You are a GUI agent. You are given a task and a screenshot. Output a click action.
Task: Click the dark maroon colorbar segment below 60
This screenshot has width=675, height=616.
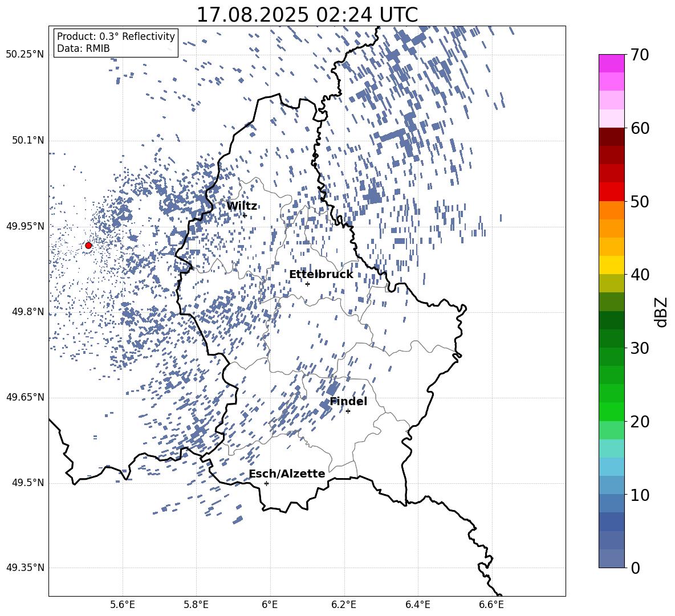pyautogui.click(x=612, y=137)
